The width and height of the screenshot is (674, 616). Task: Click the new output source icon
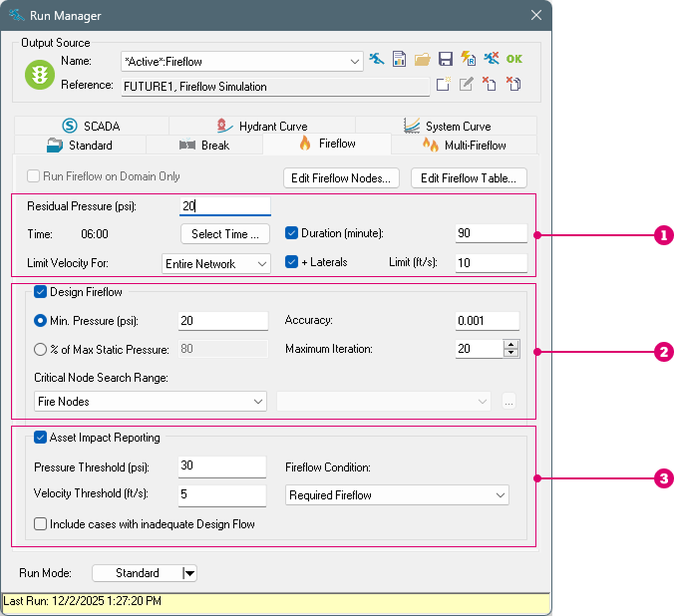point(443,84)
